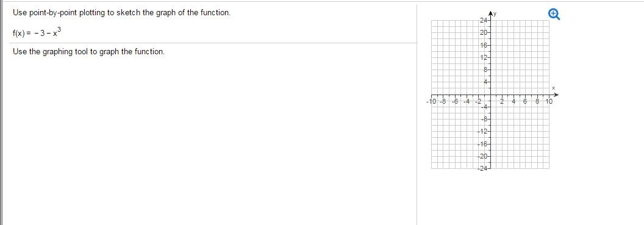Click 'Use the graphing tool' instruction line
This screenshot has width=644, height=225.
point(88,52)
